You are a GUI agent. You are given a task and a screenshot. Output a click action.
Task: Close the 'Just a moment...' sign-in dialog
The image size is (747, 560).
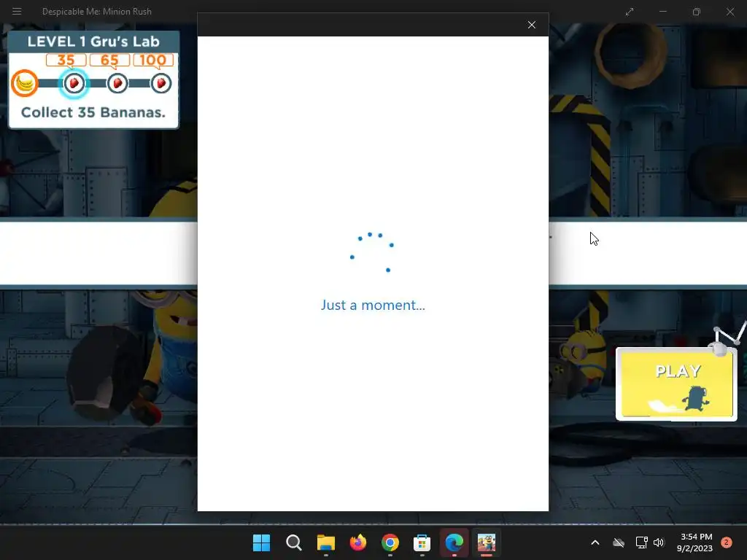point(532,25)
